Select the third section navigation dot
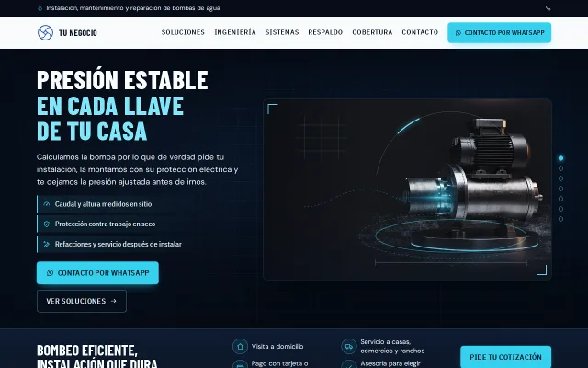588x368 pixels. [561, 178]
